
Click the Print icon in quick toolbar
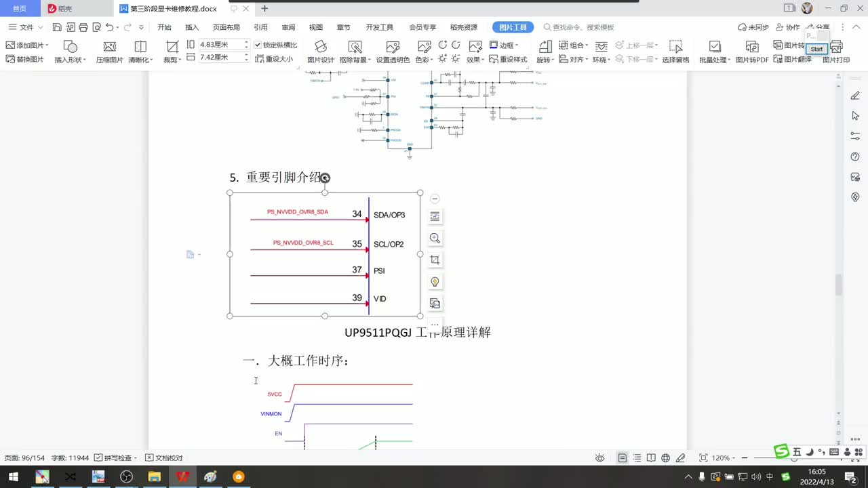click(x=83, y=27)
